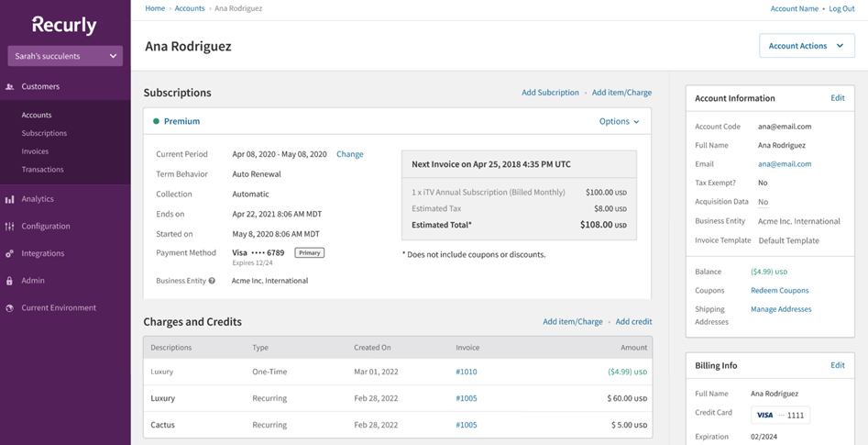Open Invoices in the sidebar menu
868x445 pixels.
point(35,151)
